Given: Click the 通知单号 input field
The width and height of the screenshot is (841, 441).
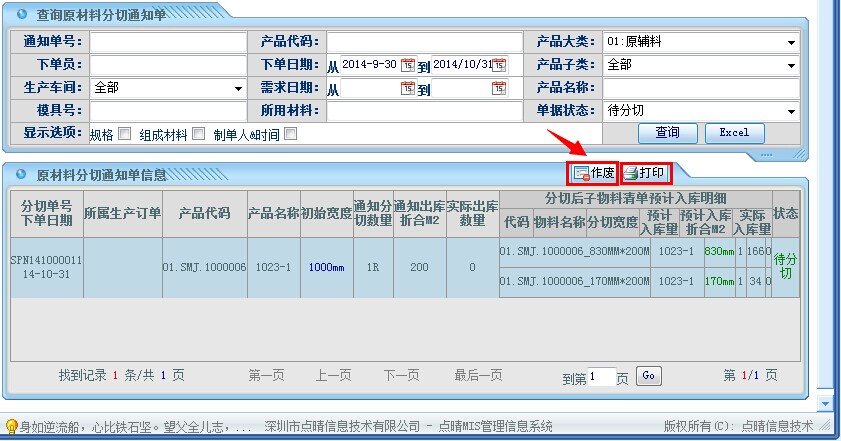Looking at the screenshot, I should (167, 42).
